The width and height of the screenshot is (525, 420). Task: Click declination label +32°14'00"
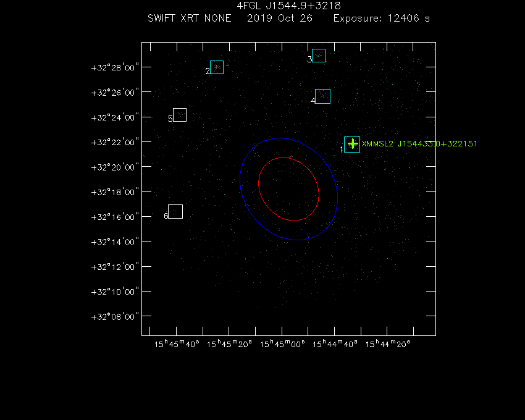click(115, 242)
